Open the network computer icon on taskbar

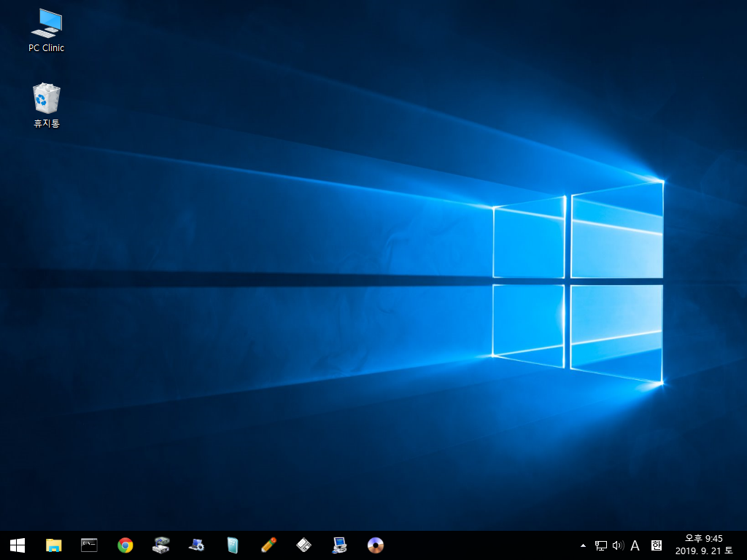coord(340,545)
